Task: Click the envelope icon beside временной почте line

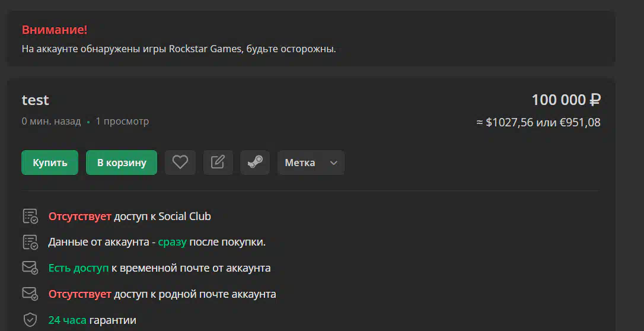Action: point(30,268)
